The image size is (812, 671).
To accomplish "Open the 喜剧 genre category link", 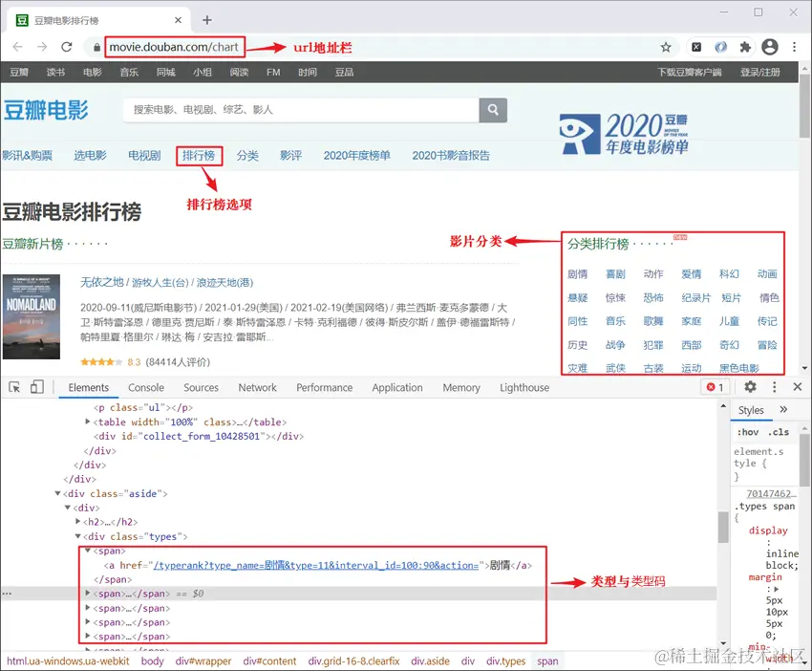I will coord(614,273).
